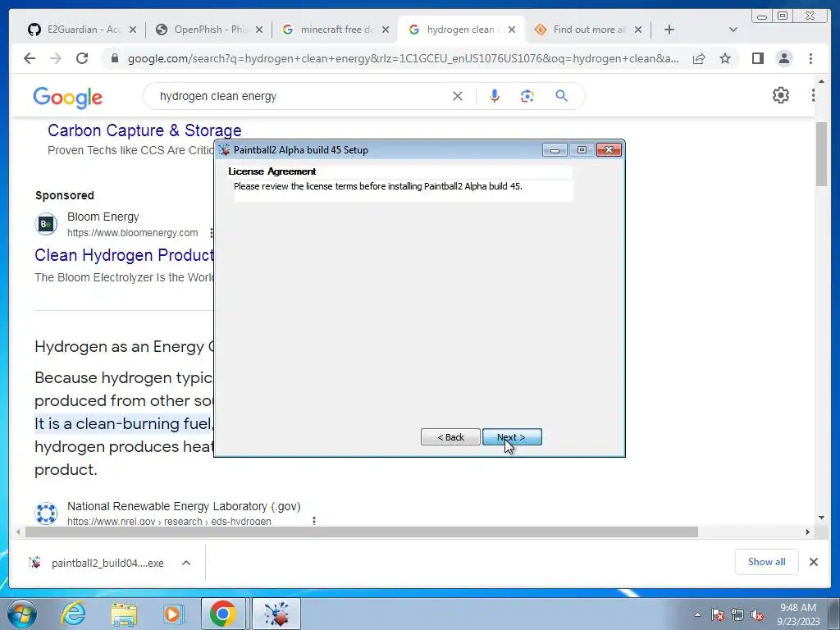Click Show all downloads
Viewport: 840px width, 630px height.
click(x=767, y=562)
